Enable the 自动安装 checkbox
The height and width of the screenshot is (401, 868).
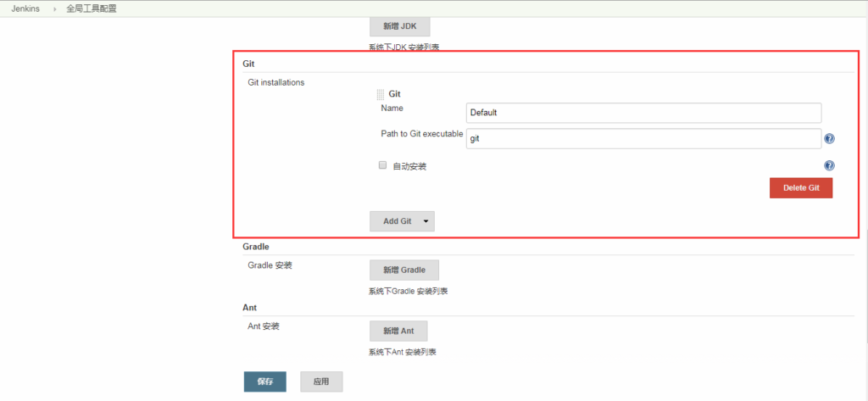(x=383, y=165)
